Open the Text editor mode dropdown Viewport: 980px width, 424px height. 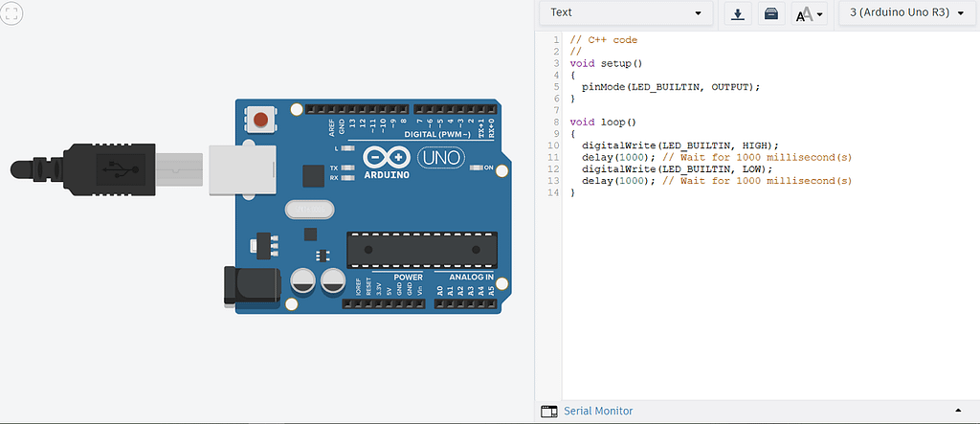pyautogui.click(x=627, y=13)
